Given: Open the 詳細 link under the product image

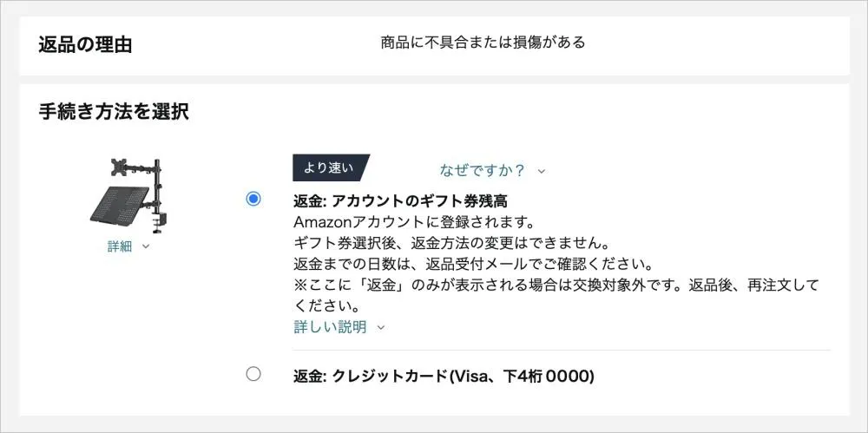Looking at the screenshot, I should click(x=120, y=246).
